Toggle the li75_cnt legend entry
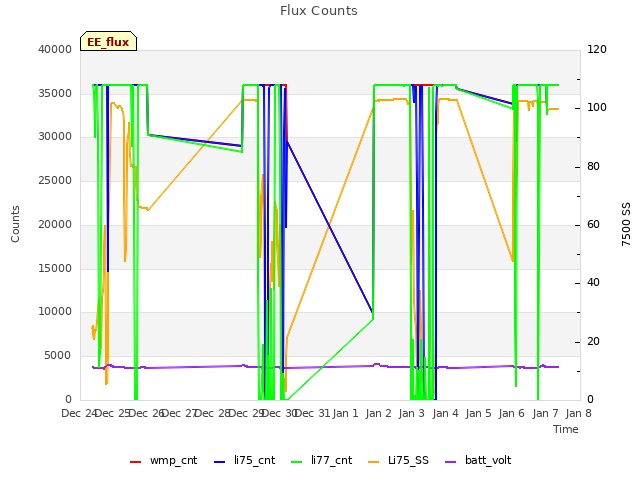The width and height of the screenshot is (640, 480). (244, 461)
